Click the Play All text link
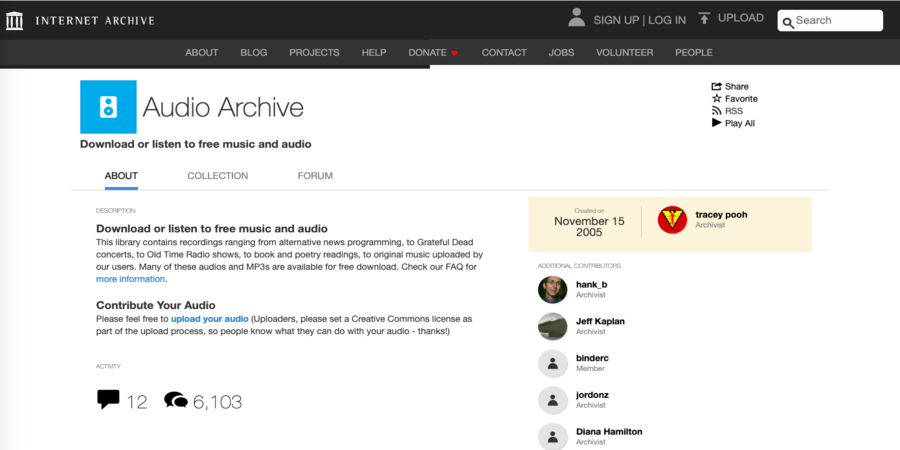Image resolution: width=900 pixels, height=450 pixels. click(740, 123)
